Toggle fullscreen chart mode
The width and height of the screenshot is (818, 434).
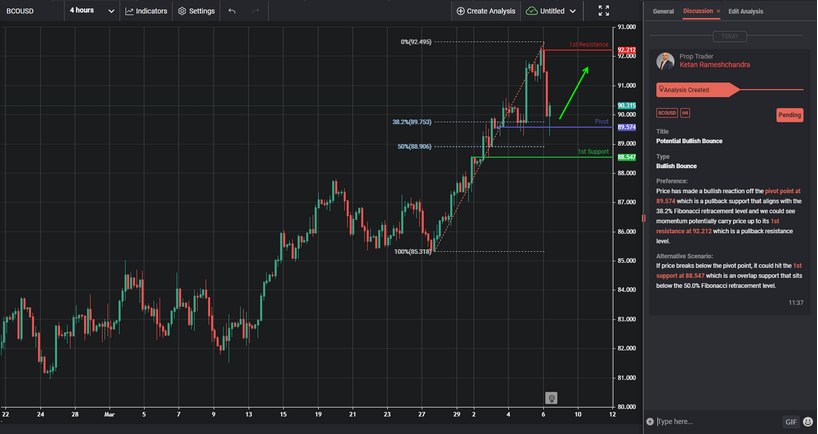coord(604,10)
